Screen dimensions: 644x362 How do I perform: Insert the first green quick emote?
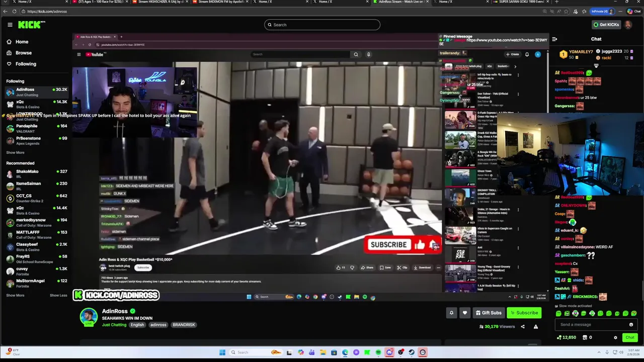coord(558,314)
